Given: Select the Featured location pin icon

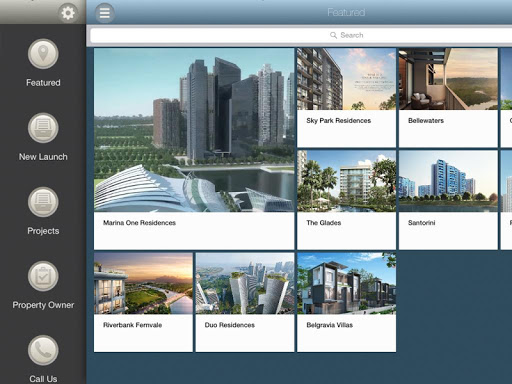Looking at the screenshot, I should coord(43,54).
